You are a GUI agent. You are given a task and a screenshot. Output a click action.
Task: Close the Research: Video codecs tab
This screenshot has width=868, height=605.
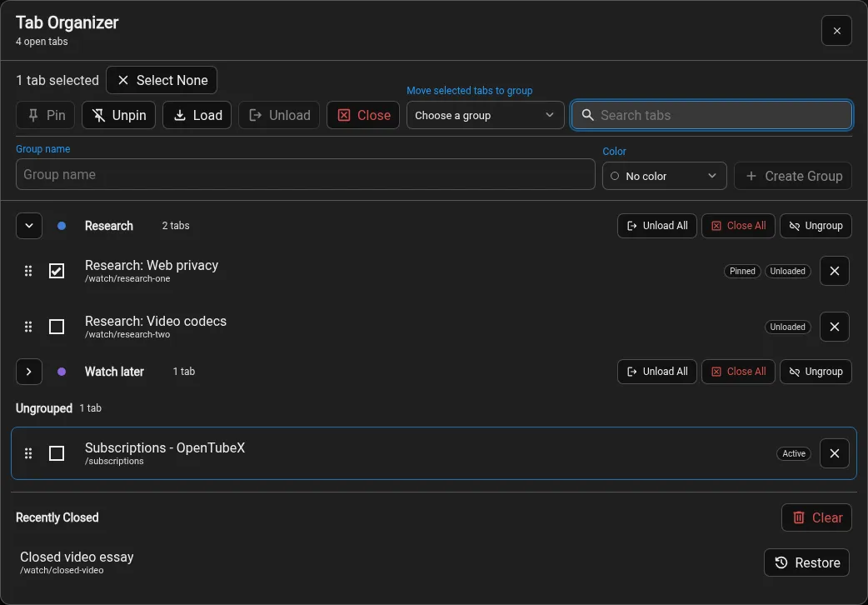point(835,327)
